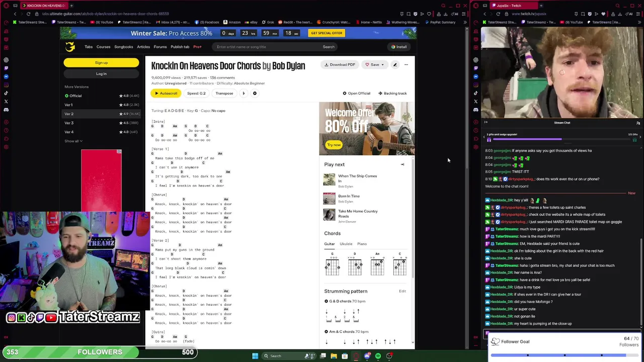Viewport: 644px width, 362px height.
Task: Switch to Guitar chords tab
Action: pos(329,244)
